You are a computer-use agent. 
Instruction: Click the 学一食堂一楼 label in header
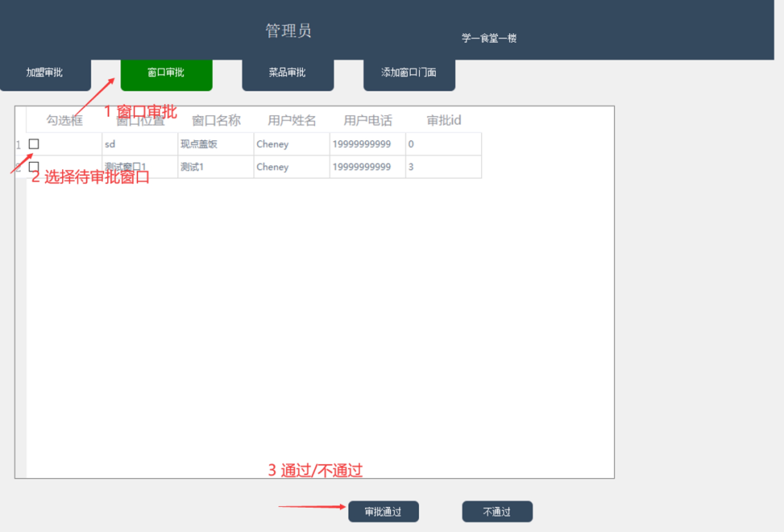pyautogui.click(x=489, y=38)
